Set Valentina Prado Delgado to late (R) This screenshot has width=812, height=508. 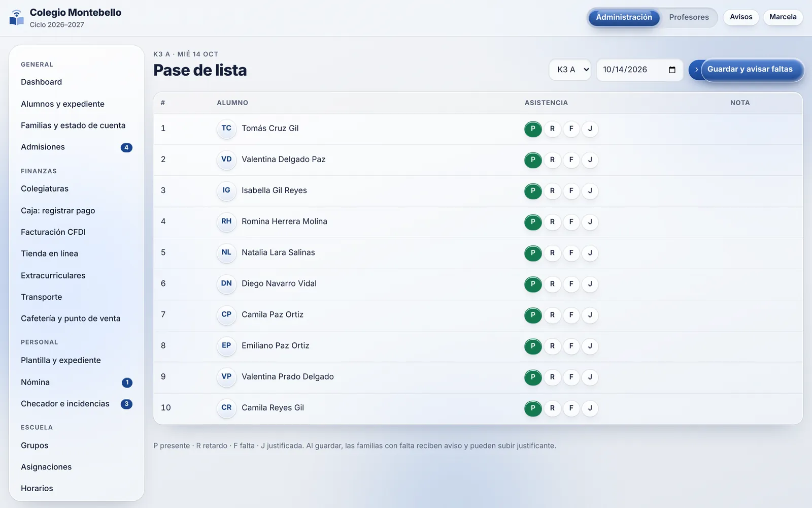click(552, 377)
